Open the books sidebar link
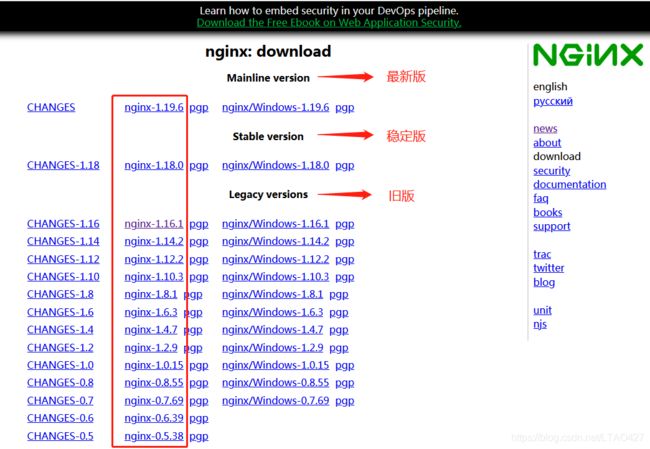Screen dimensions: 650x449 click(548, 213)
